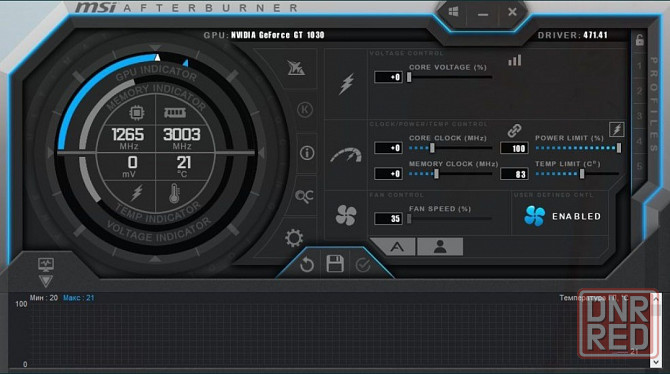Launch the Kombustor (K) stress test
670x374 pixels.
point(305,110)
